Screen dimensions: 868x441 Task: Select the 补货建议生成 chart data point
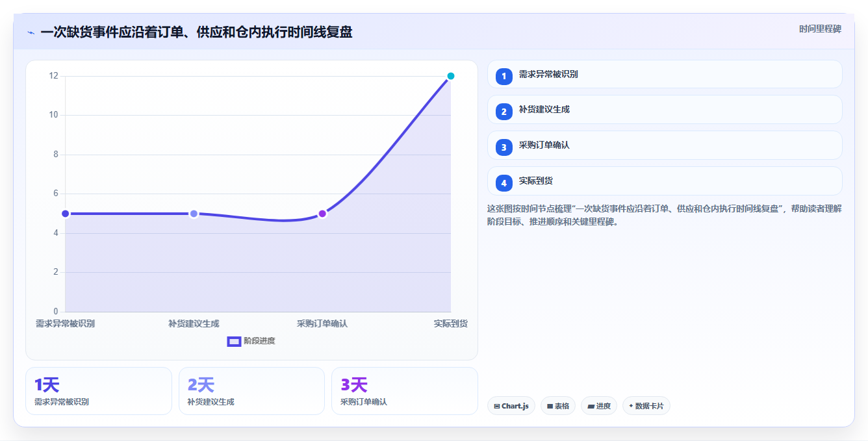[x=194, y=214]
